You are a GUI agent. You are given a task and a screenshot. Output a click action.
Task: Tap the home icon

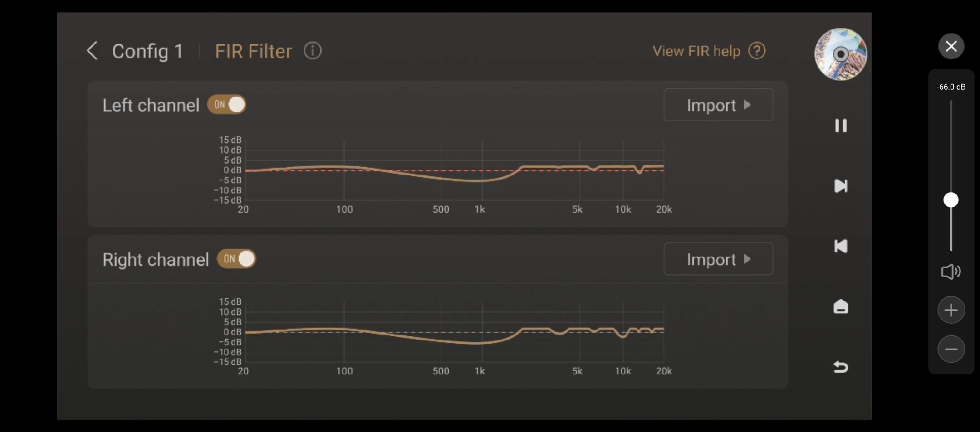841,306
